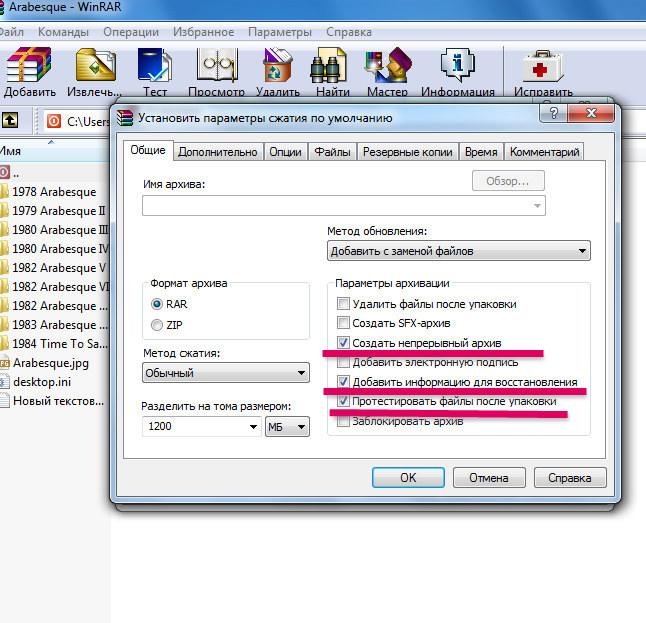This screenshot has width=646, height=623.
Task: Select the 1980 Arabesque III folder
Action: click(x=54, y=230)
